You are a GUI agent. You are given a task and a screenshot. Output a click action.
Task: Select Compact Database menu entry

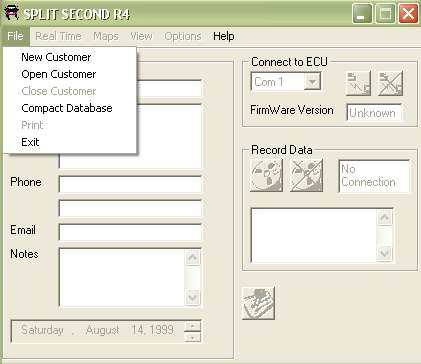[x=70, y=108]
